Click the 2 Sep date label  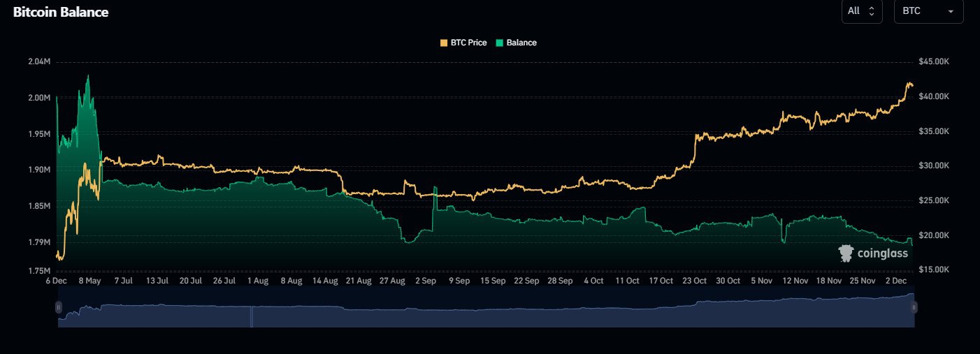[426, 281]
